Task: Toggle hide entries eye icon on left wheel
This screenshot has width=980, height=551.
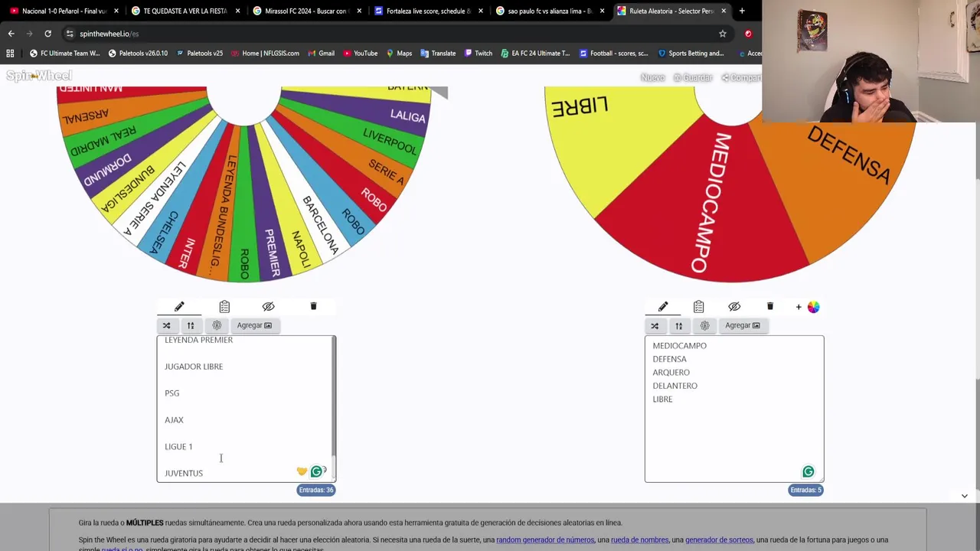Action: tap(268, 306)
